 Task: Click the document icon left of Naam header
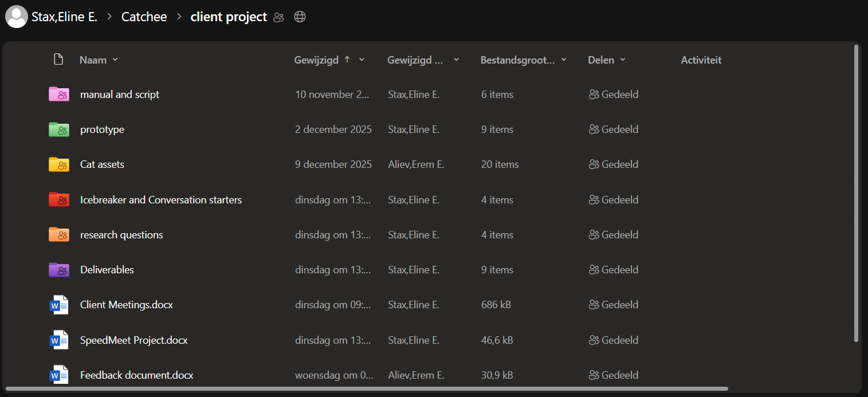[58, 59]
